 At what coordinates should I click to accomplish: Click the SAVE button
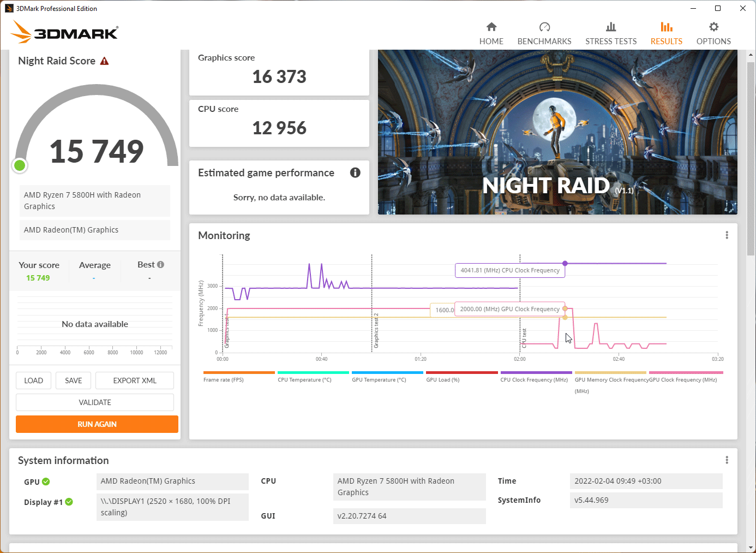coord(73,380)
